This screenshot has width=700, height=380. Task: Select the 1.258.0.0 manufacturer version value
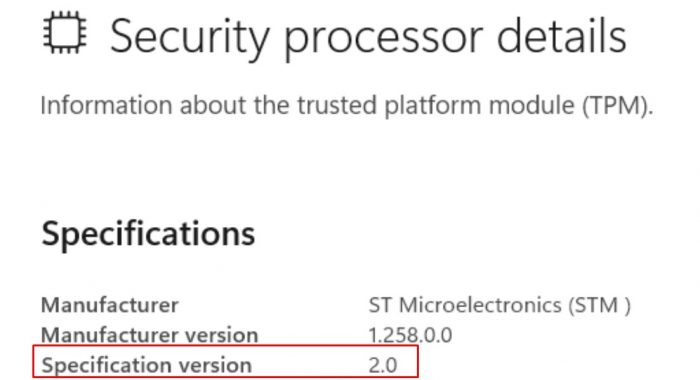click(x=410, y=335)
